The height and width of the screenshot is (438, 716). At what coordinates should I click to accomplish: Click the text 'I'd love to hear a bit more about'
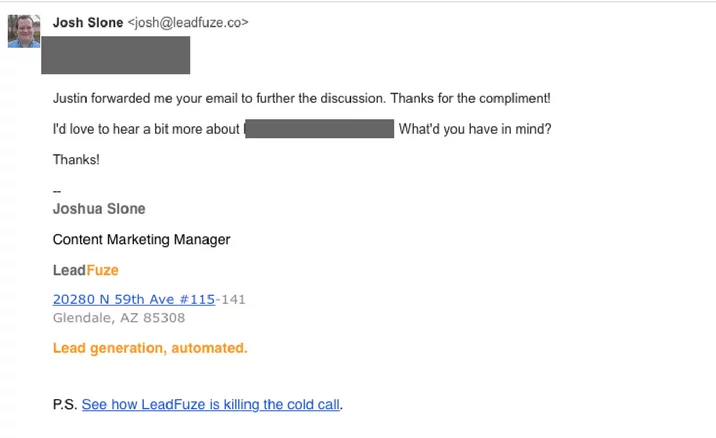point(146,129)
